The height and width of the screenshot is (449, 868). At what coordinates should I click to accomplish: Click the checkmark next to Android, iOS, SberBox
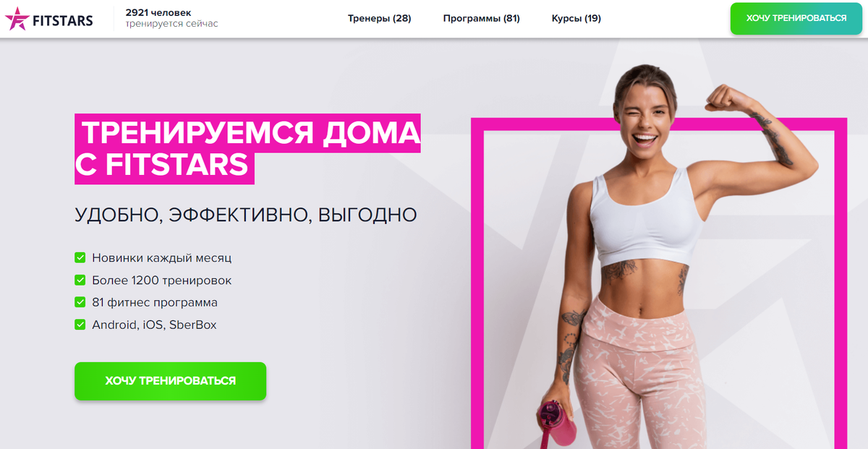tap(80, 325)
